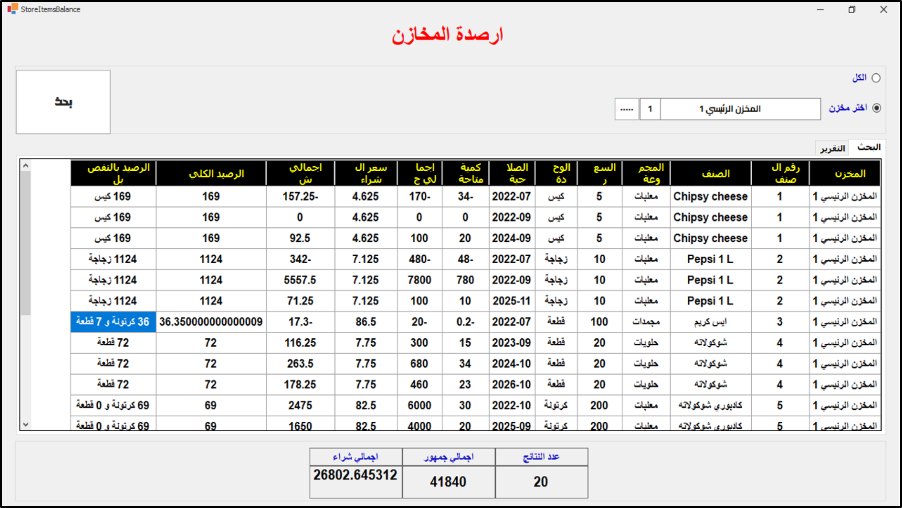The height and width of the screenshot is (508, 902).
Task: Click the warehouse number field showing 1
Action: coord(650,109)
